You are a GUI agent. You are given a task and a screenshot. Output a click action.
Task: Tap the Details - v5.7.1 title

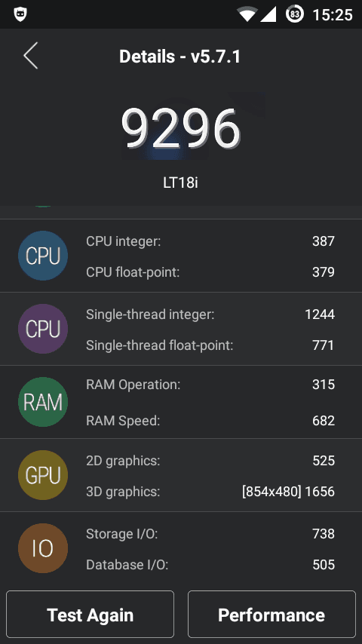(179, 57)
